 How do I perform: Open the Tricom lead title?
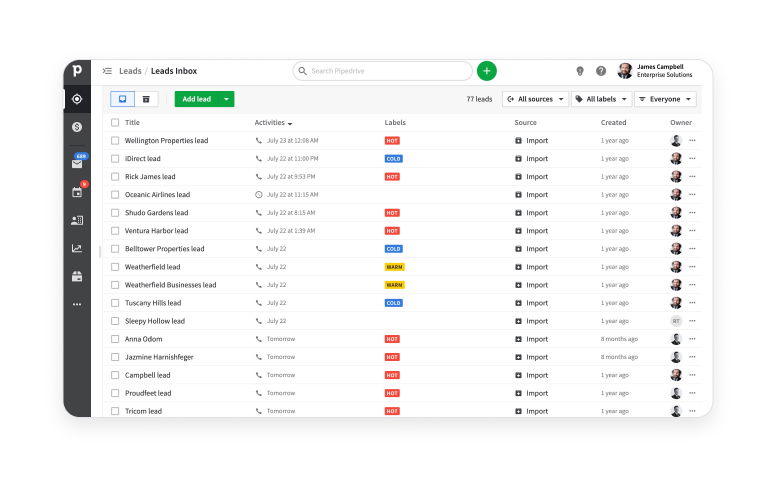(143, 411)
